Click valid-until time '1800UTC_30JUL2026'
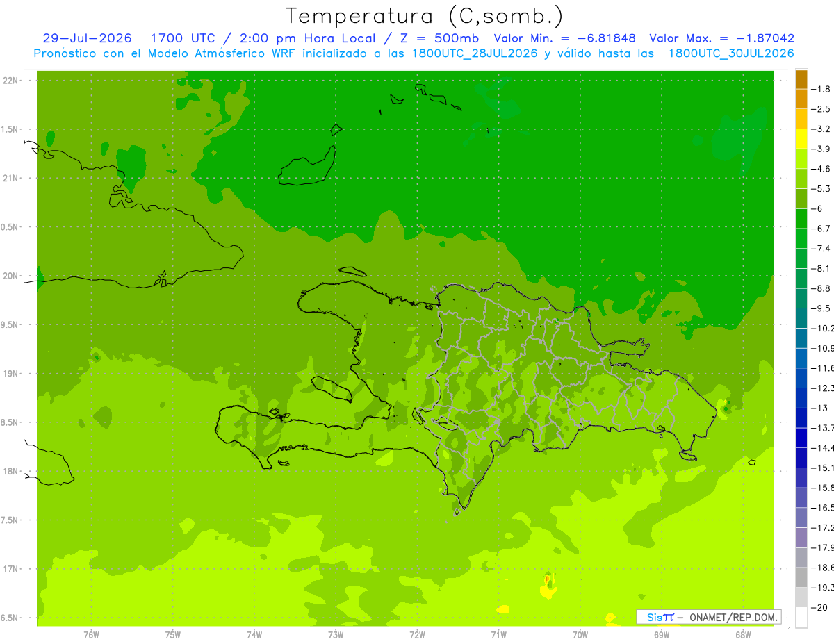The image size is (834, 644). tap(731, 53)
